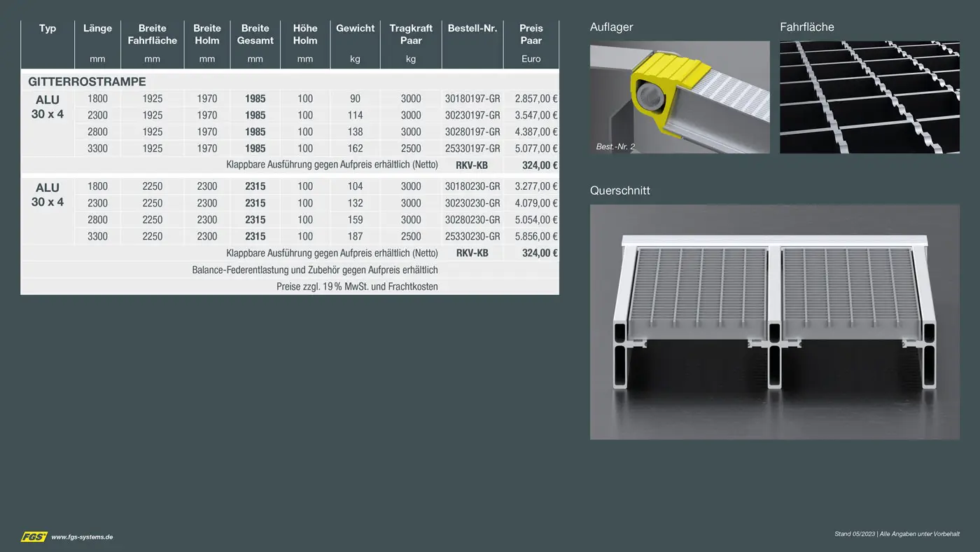Click the Preise zzgl. 19 % MwSt. note

pos(357,287)
